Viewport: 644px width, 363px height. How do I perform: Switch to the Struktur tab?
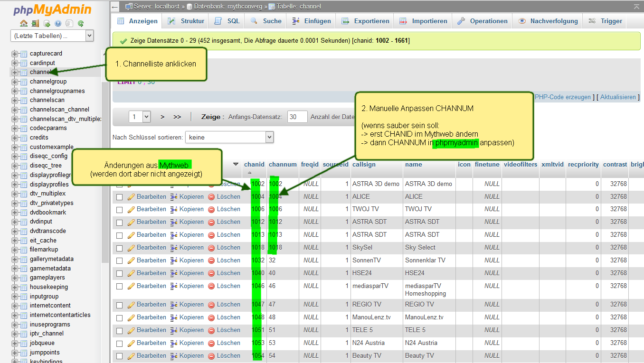tap(186, 21)
